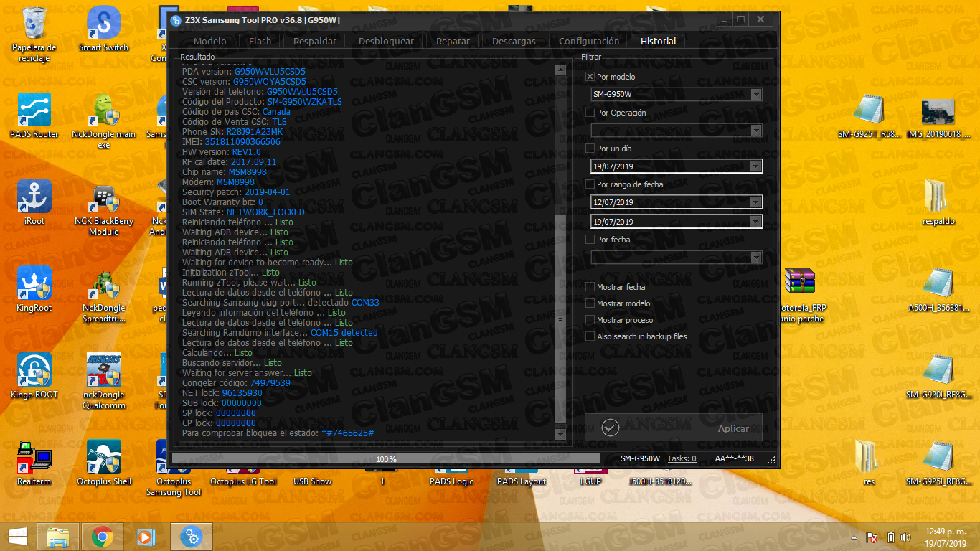Viewport: 980px width, 551px height.
Task: Click the Aplicar button
Action: 674,428
